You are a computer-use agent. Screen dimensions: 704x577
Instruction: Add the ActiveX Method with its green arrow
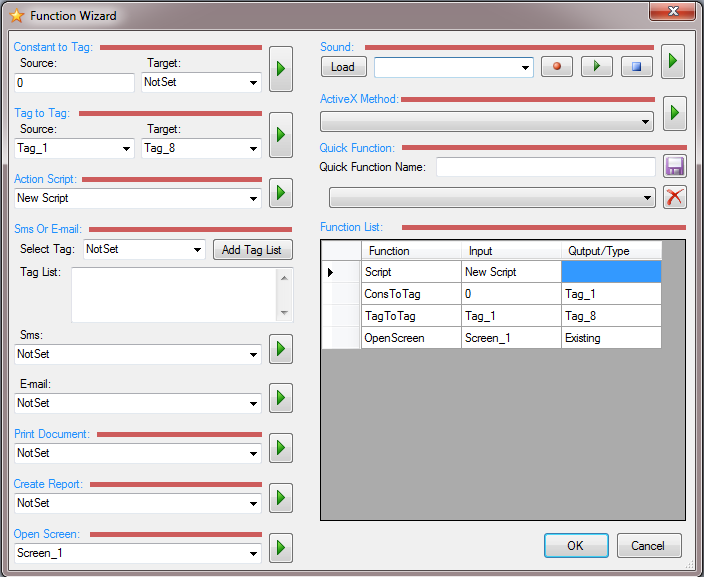pyautogui.click(x=676, y=114)
